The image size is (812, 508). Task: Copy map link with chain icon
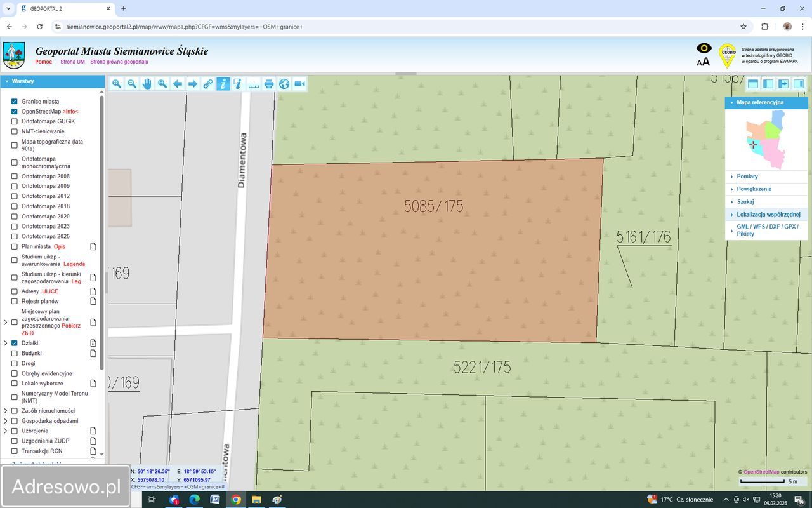click(208, 84)
